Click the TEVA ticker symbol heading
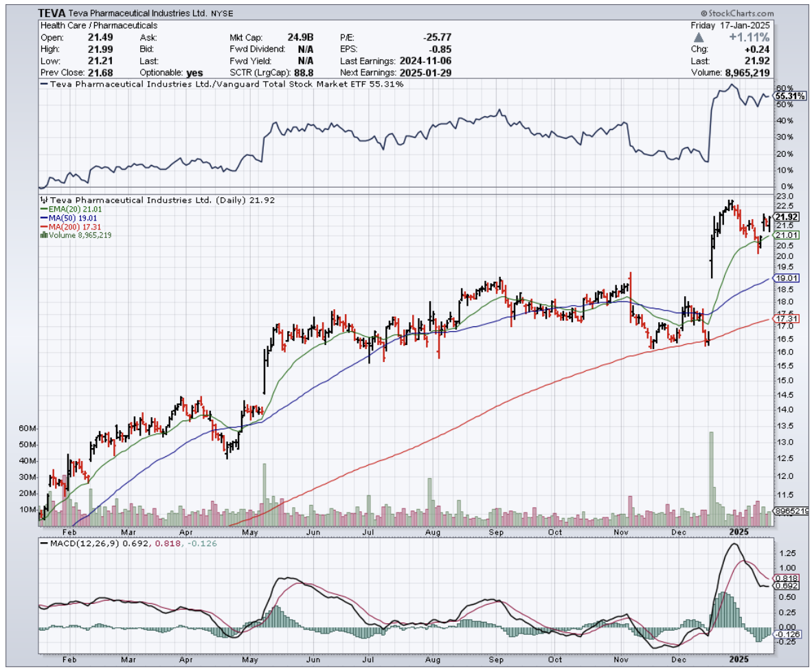812x672 pixels. (x=52, y=13)
